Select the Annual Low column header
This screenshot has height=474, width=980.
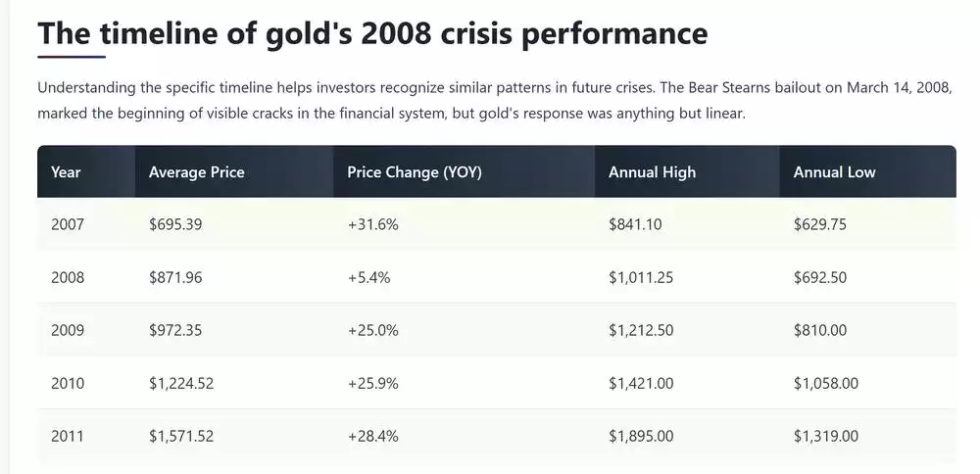click(834, 172)
